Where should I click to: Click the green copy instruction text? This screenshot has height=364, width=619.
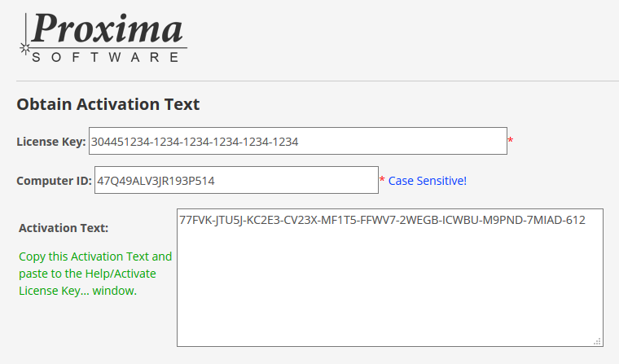pyautogui.click(x=95, y=274)
